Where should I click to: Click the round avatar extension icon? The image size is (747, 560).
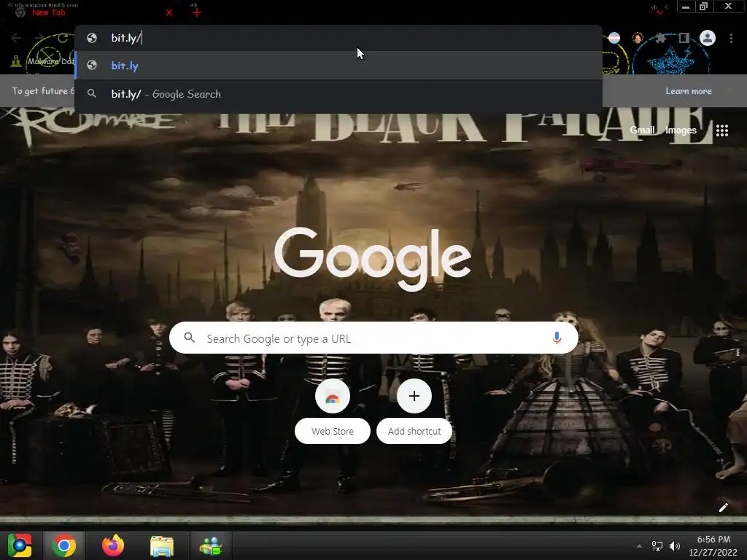tap(638, 38)
